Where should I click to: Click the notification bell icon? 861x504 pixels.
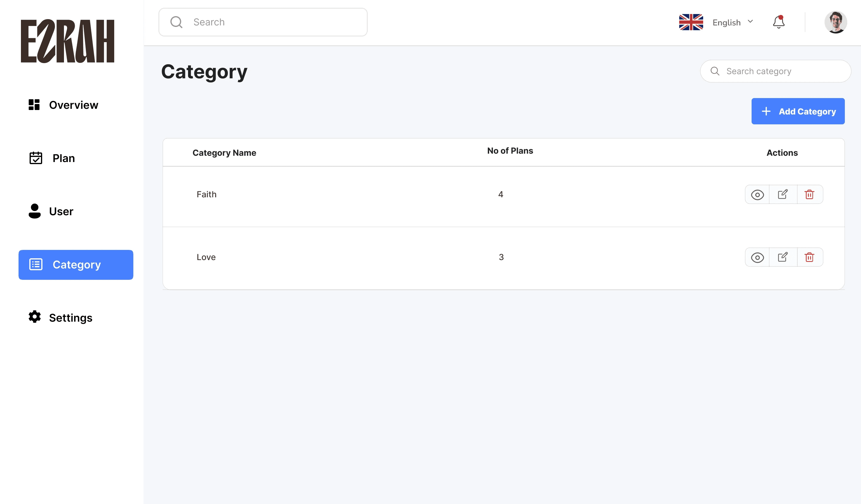pyautogui.click(x=778, y=22)
